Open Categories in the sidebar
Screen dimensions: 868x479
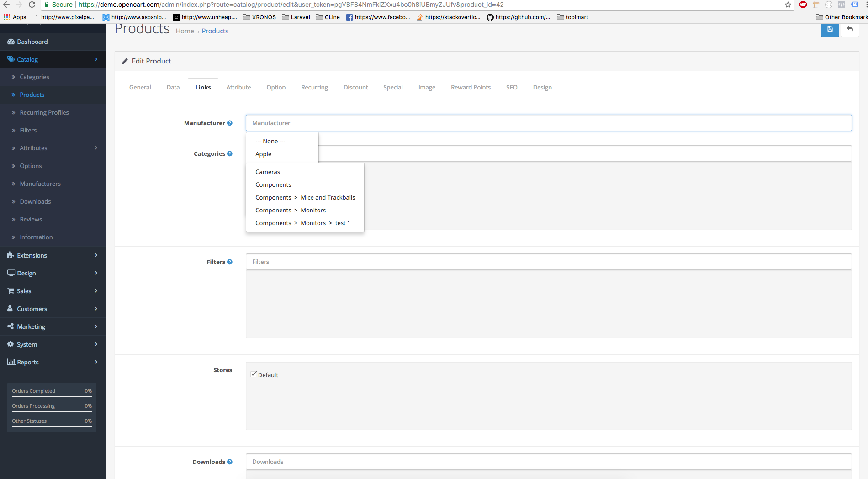[34, 77]
